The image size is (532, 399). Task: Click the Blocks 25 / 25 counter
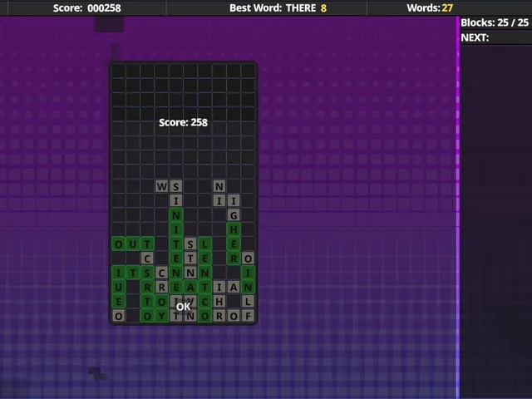pyautogui.click(x=495, y=22)
